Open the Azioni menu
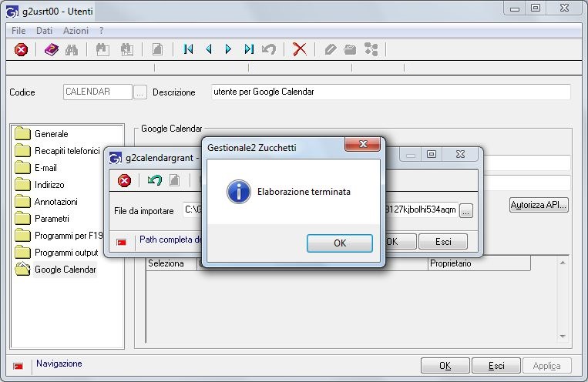The image size is (588, 382). pos(76,31)
